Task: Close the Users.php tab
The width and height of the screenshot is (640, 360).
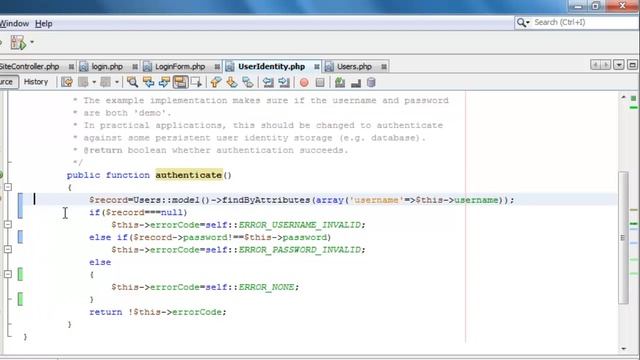Action: tap(384, 67)
